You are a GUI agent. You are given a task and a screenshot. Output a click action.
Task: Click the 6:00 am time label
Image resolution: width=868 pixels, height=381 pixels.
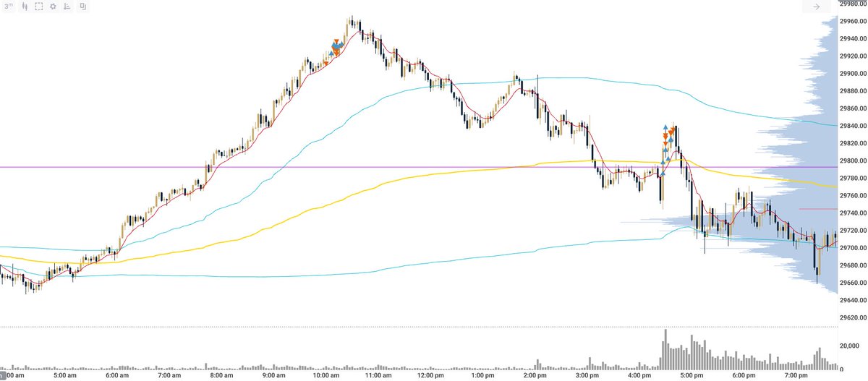[117, 376]
